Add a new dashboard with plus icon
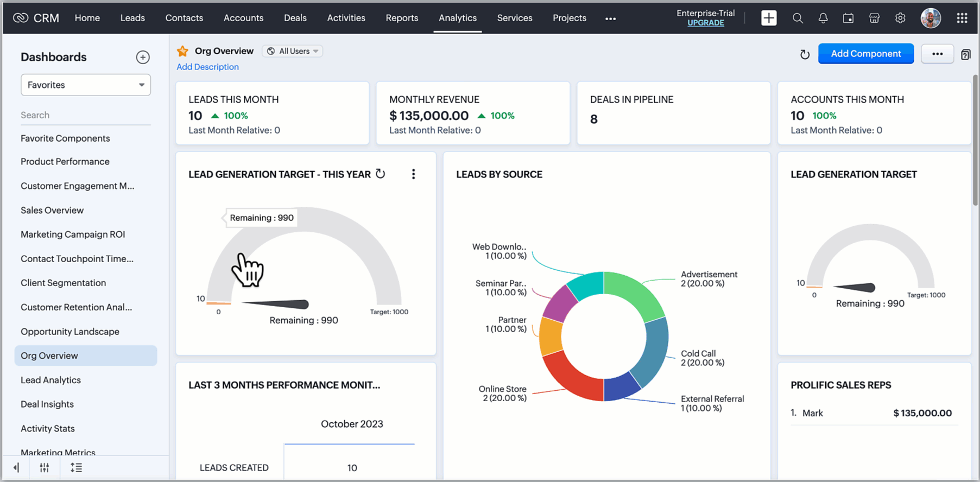 click(x=143, y=57)
